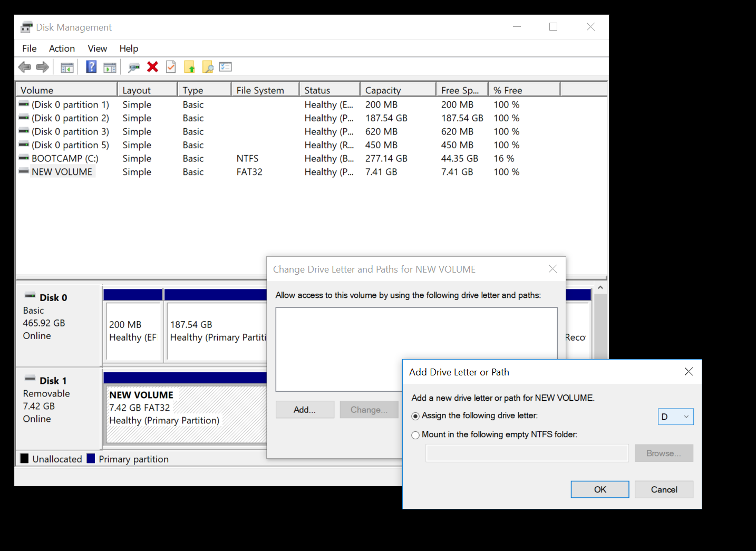Sort by the Status column header
The height and width of the screenshot is (551, 756).
click(330, 90)
